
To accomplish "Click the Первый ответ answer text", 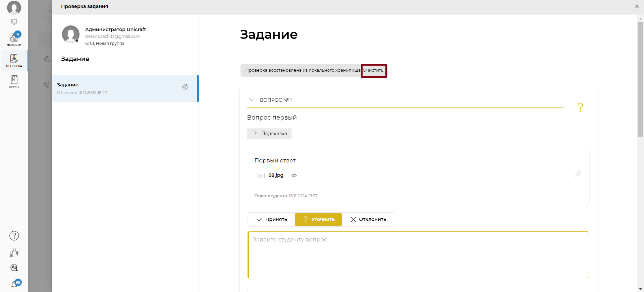I will click(275, 160).
